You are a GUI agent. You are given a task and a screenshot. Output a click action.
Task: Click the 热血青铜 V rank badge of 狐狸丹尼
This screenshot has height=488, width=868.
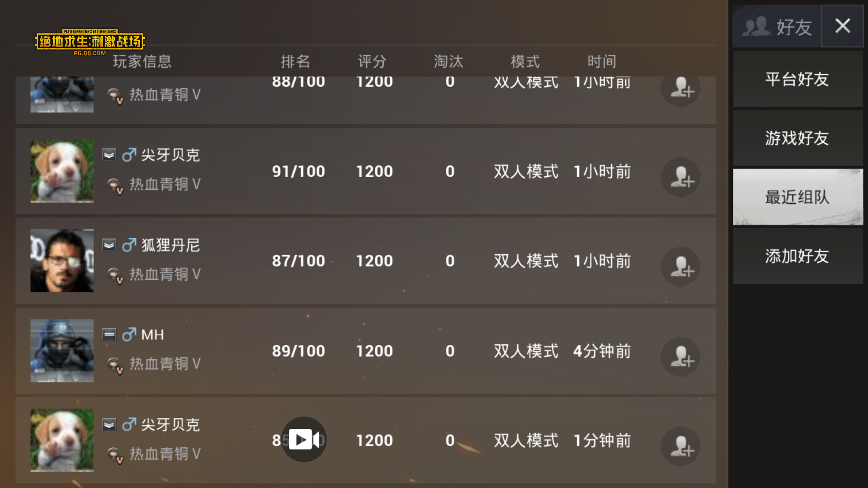click(x=115, y=275)
